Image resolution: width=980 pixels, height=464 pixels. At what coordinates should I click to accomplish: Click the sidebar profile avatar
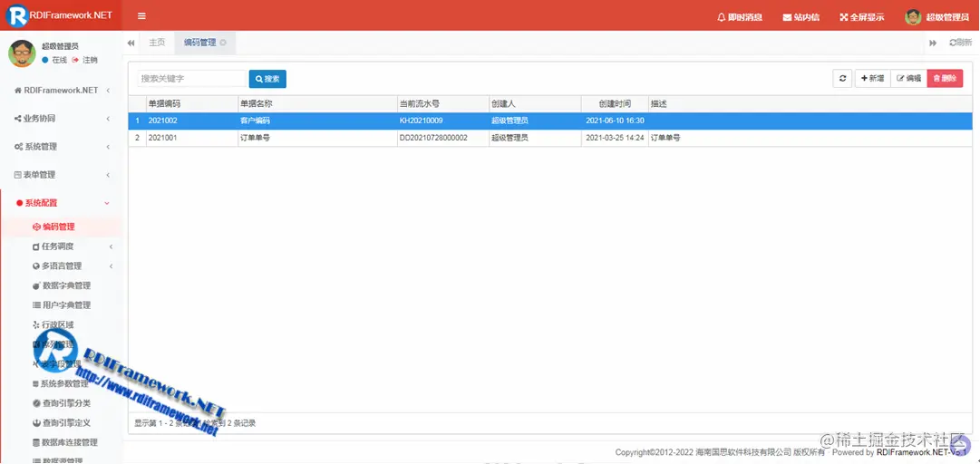pyautogui.click(x=22, y=53)
